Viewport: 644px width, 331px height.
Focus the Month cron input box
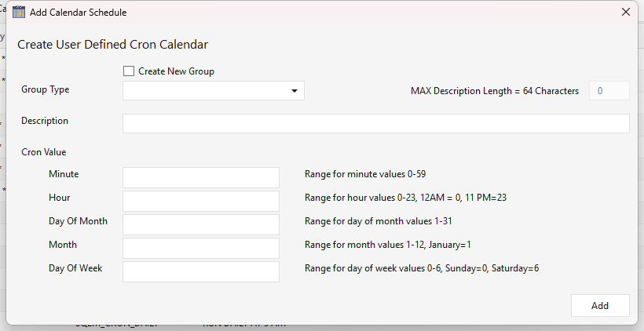click(x=201, y=248)
